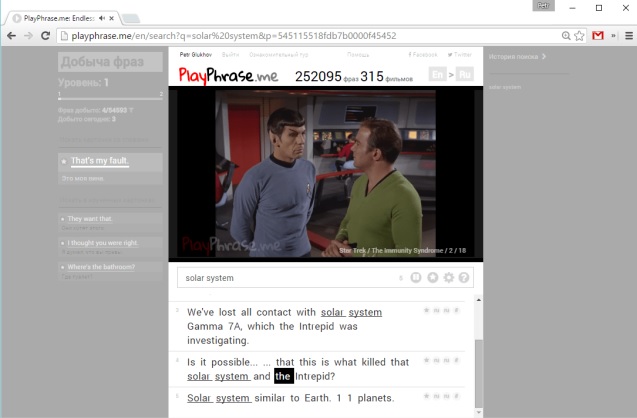This screenshot has height=418, width=637.
Task: Expand История поиска chevron
Action: click(x=544, y=56)
